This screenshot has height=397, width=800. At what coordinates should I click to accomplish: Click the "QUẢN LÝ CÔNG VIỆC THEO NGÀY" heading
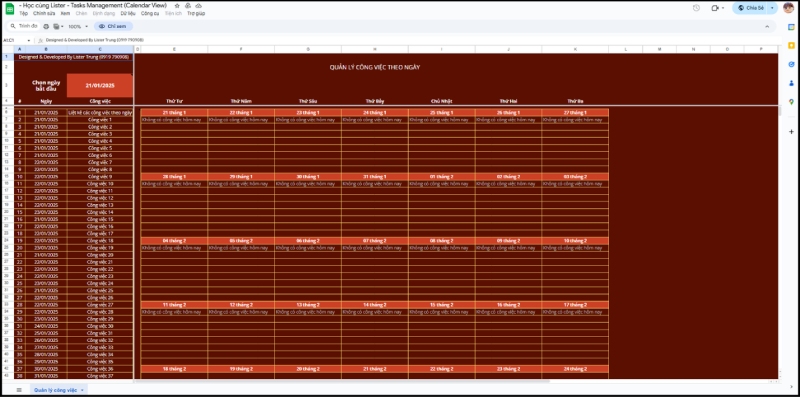tap(375, 67)
